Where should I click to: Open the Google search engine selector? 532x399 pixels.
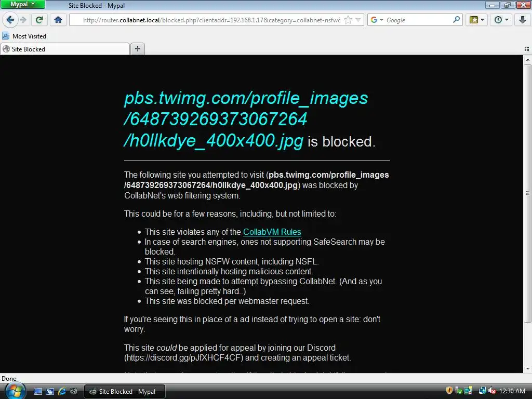[377, 20]
